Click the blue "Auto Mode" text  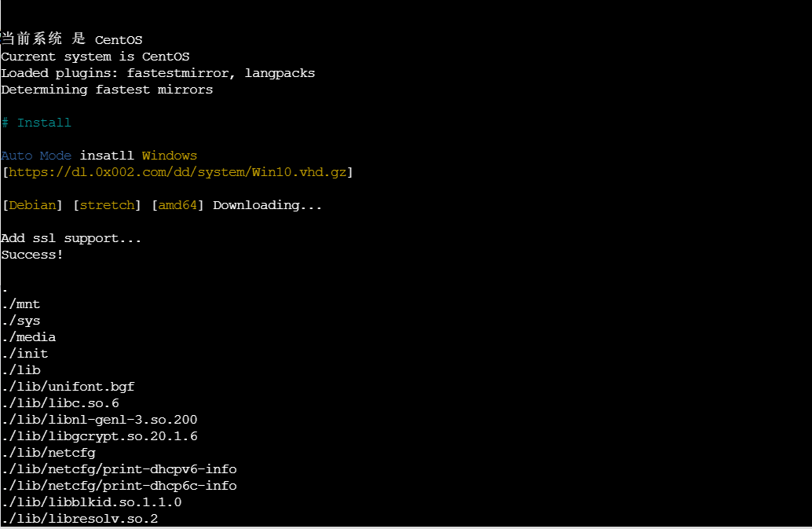tap(36, 156)
